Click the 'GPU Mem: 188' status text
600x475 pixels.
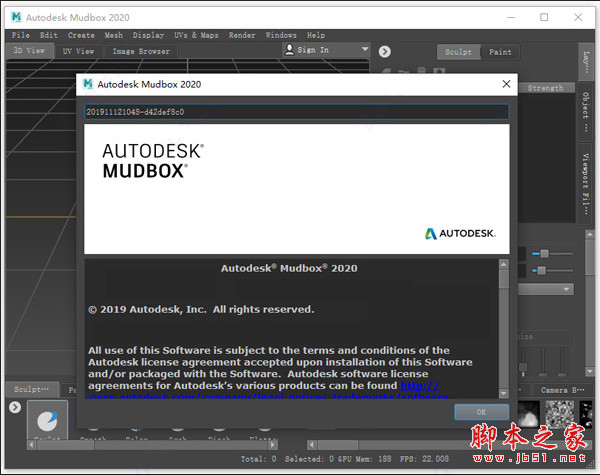click(x=365, y=459)
